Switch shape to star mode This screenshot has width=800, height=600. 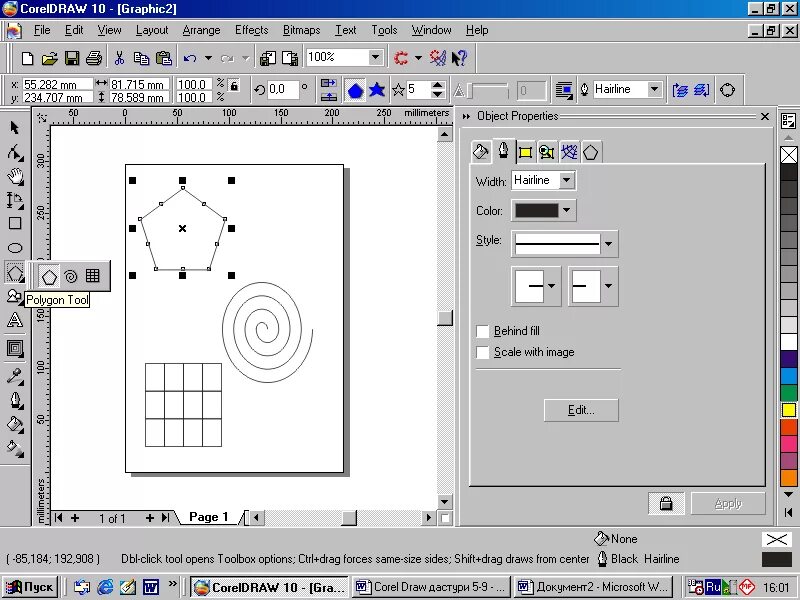click(x=377, y=90)
